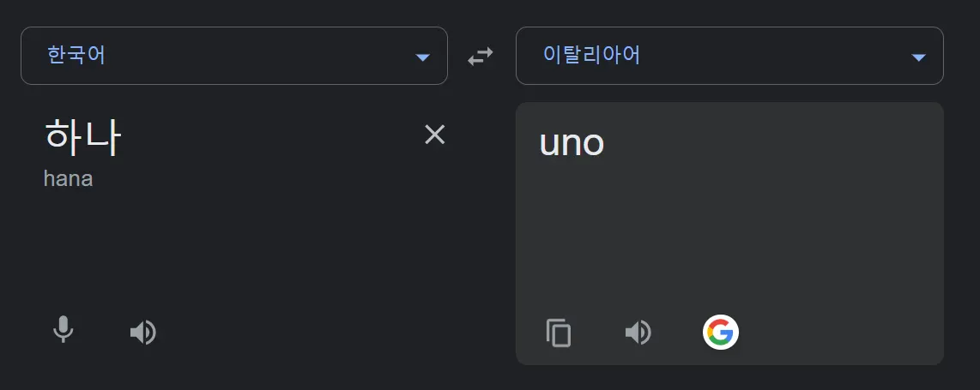
Task: Click the 한국어 label text
Action: pos(76,56)
